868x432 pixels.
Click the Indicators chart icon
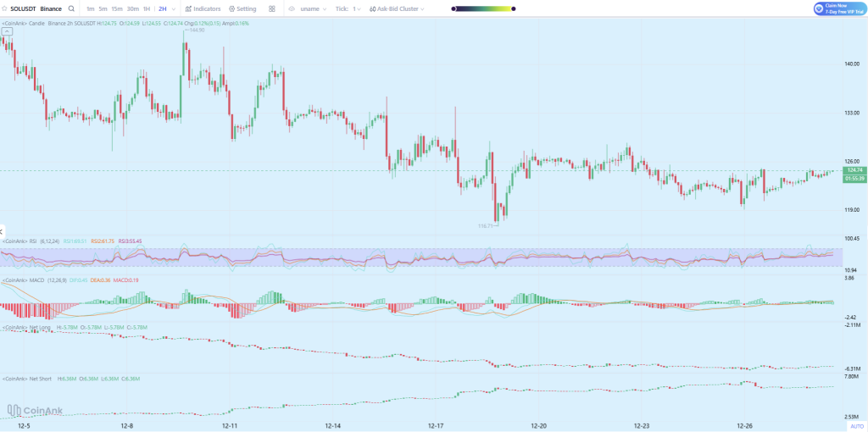pos(188,8)
